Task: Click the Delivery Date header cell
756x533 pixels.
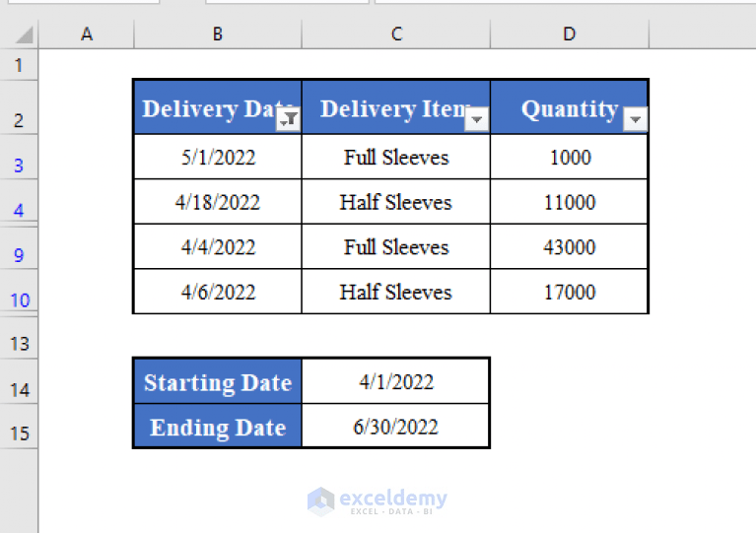Action: [x=218, y=107]
